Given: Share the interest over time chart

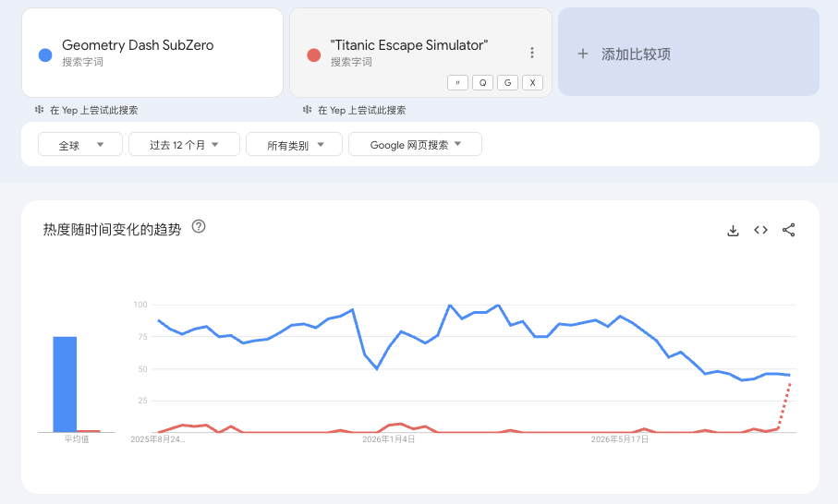Looking at the screenshot, I should pyautogui.click(x=788, y=230).
